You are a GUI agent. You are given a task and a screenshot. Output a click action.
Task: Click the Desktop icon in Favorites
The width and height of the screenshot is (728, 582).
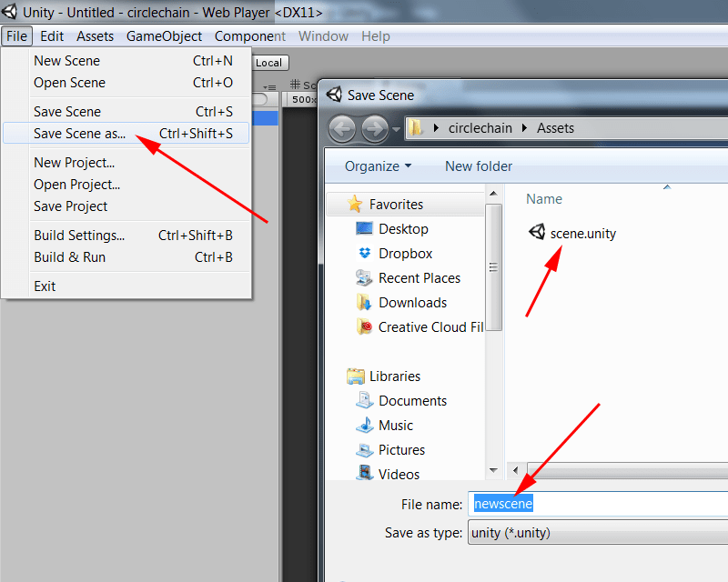tap(365, 228)
